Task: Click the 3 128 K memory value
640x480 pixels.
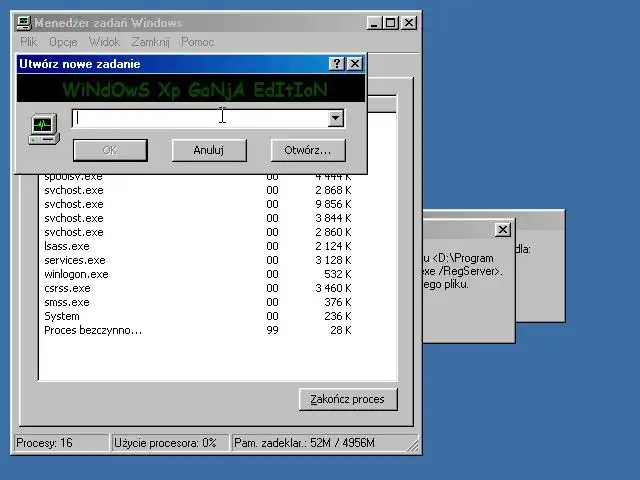Action: (333, 260)
